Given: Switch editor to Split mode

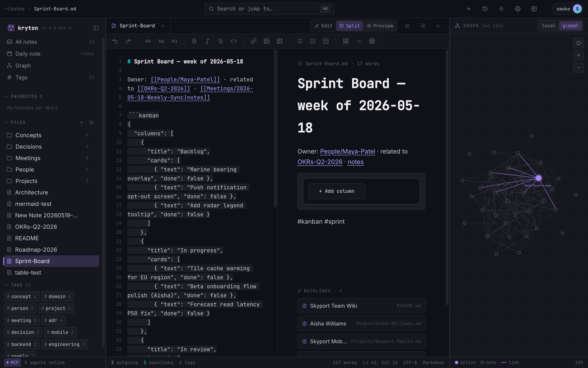Looking at the screenshot, I should point(350,26).
